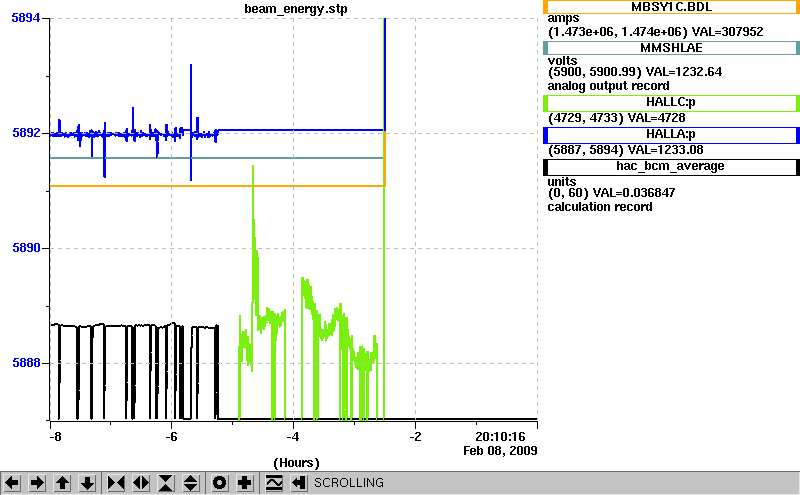This screenshot has width=800, height=495.
Task: Zoom in on value axis (inward-pointing vertical arrows)
Action: click(x=166, y=483)
